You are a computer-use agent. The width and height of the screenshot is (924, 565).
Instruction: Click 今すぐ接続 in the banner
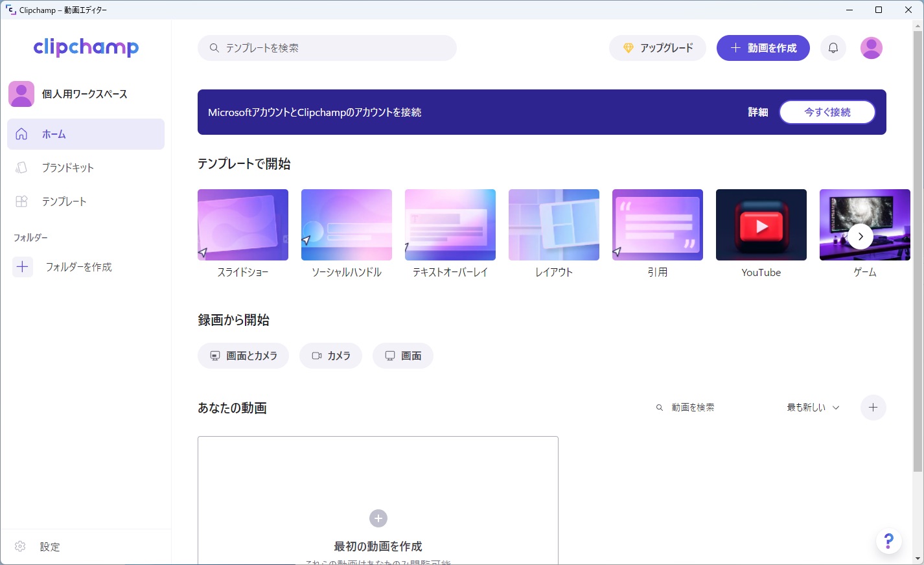(827, 112)
